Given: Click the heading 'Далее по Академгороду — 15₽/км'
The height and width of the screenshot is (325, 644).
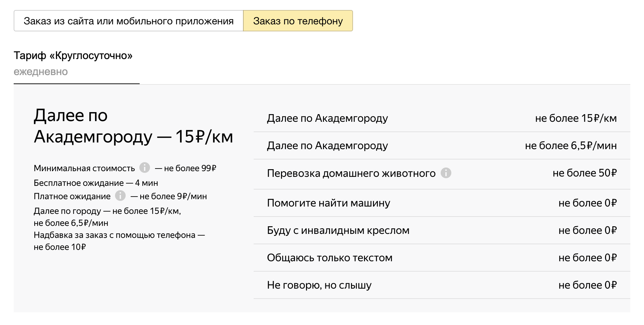Looking at the screenshot, I should pos(133,126).
